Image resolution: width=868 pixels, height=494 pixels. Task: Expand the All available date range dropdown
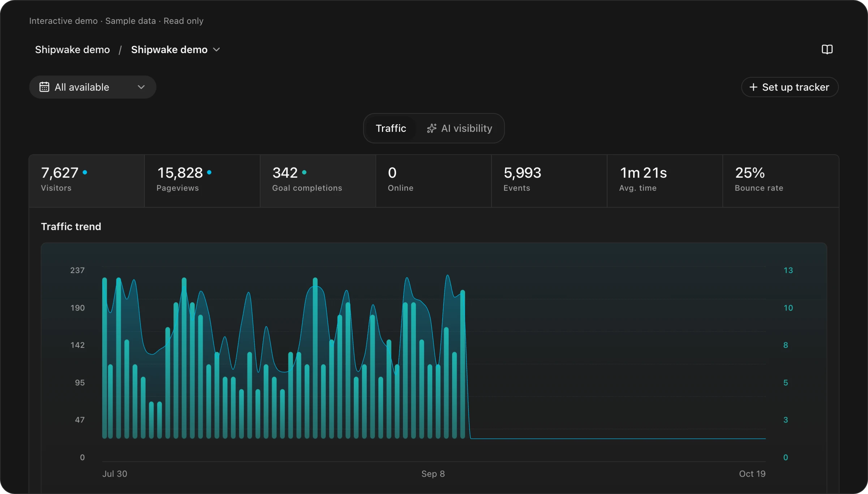pyautogui.click(x=93, y=87)
